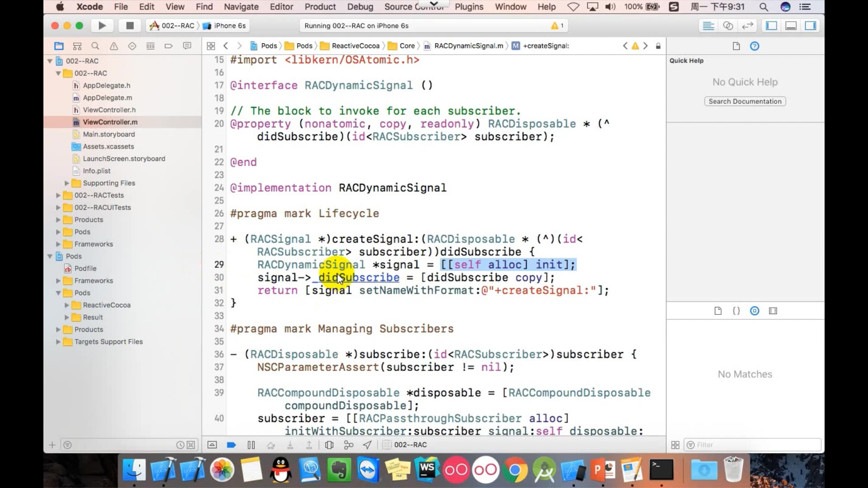Screen dimensions: 868x488
Task: Open the Find navigator search icon
Action: (x=95, y=46)
